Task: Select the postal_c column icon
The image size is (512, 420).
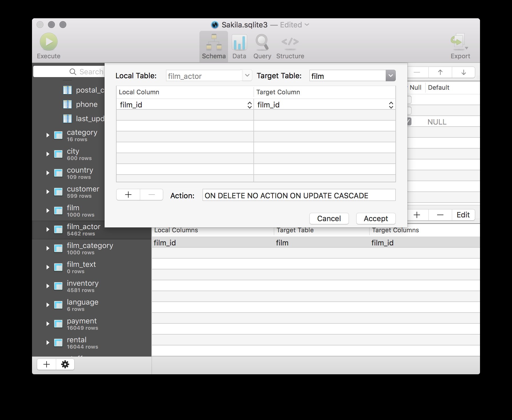Action: tap(67, 90)
